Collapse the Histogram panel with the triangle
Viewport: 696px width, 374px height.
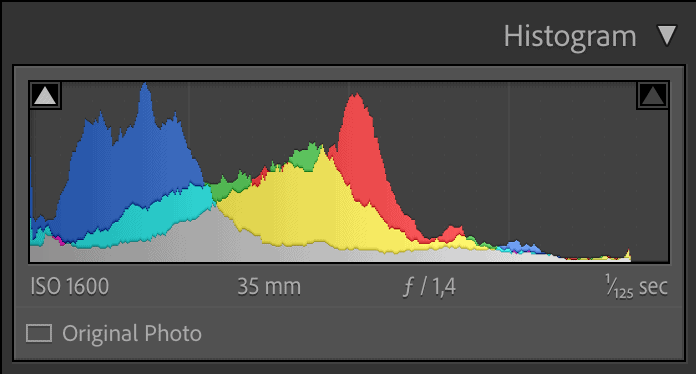(667, 35)
